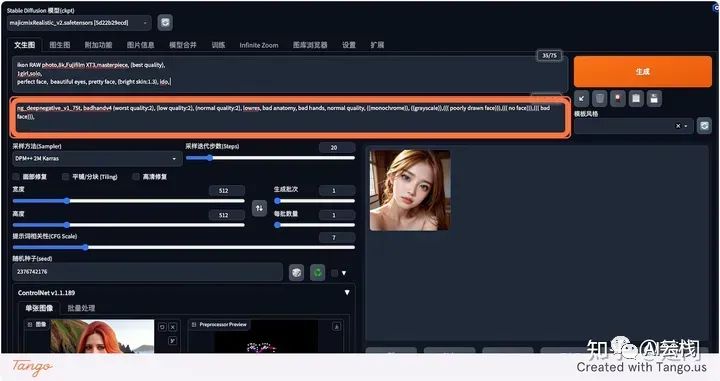Open the 图片信息 tab
The image size is (720, 381).
click(141, 45)
